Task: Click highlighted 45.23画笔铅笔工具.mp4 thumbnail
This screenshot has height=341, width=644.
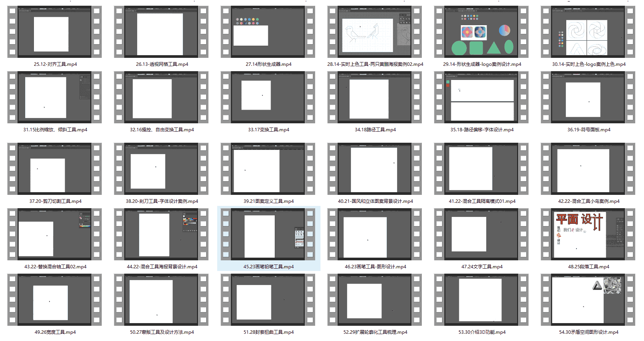Action: (x=268, y=234)
